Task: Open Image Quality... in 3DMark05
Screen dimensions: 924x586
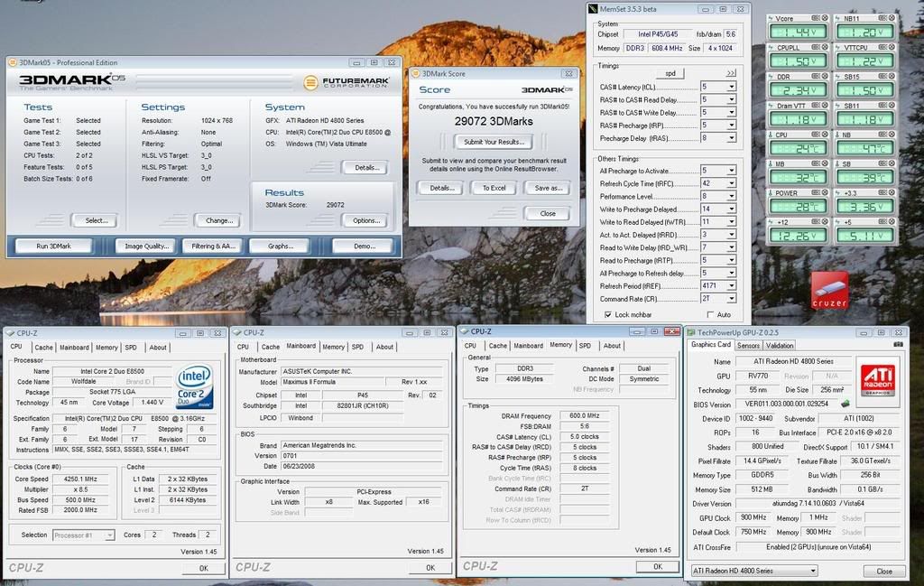Action: coord(146,246)
